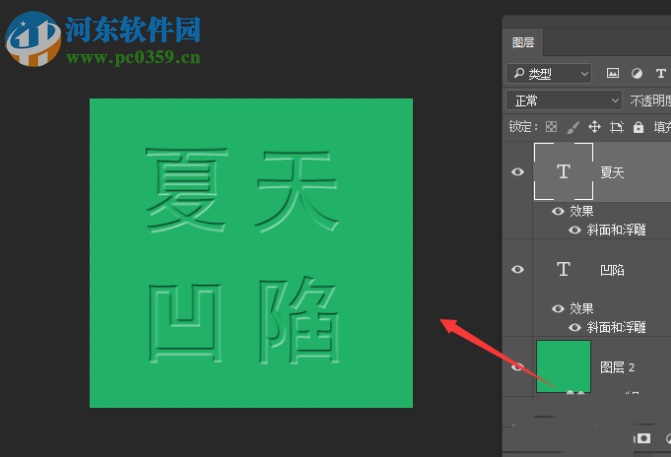Lock all padlock icon
Image resolution: width=671 pixels, height=457 pixels.
pyautogui.click(x=638, y=127)
